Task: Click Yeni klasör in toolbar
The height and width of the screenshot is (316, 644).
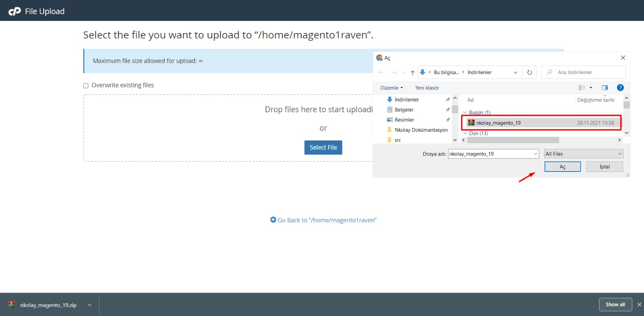Action: click(427, 88)
